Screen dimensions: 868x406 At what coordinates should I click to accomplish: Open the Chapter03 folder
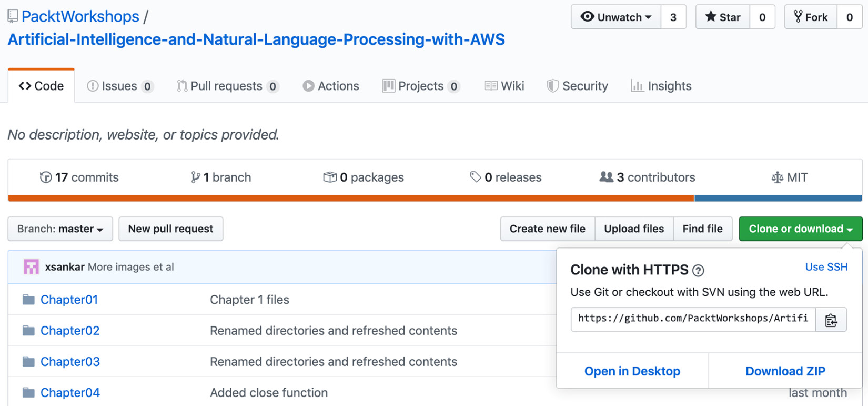coord(70,362)
